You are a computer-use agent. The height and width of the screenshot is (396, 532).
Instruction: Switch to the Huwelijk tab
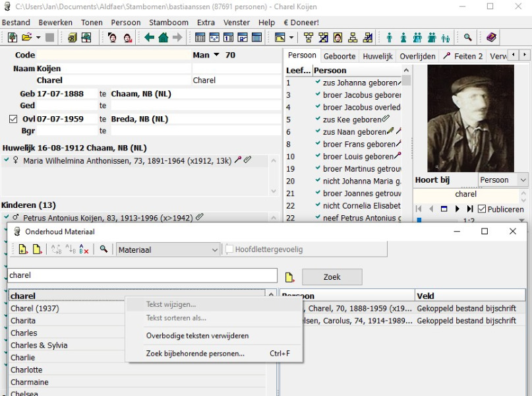pos(378,57)
